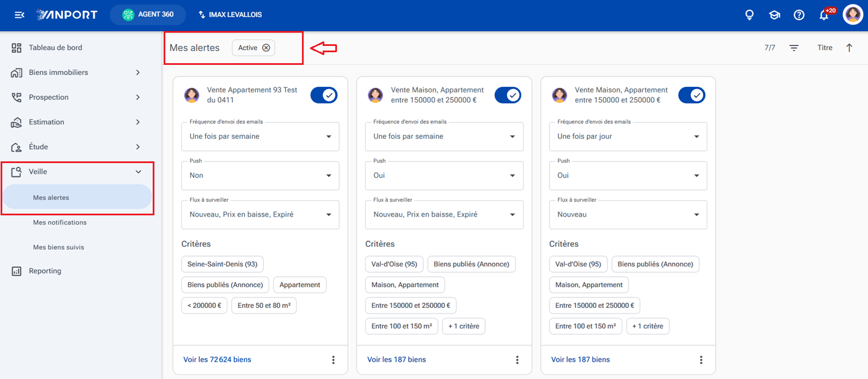Click the Veille icon in sidebar
This screenshot has width=868, height=379.
tap(17, 172)
